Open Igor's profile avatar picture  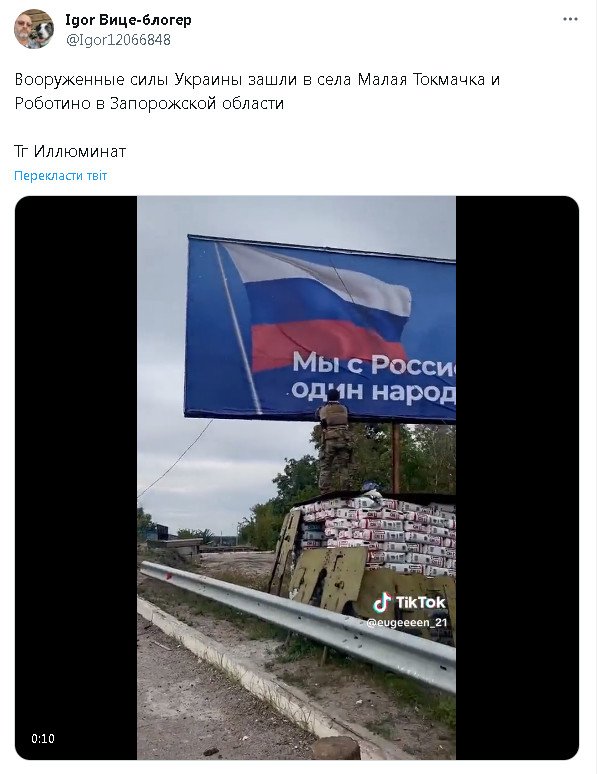[34, 29]
